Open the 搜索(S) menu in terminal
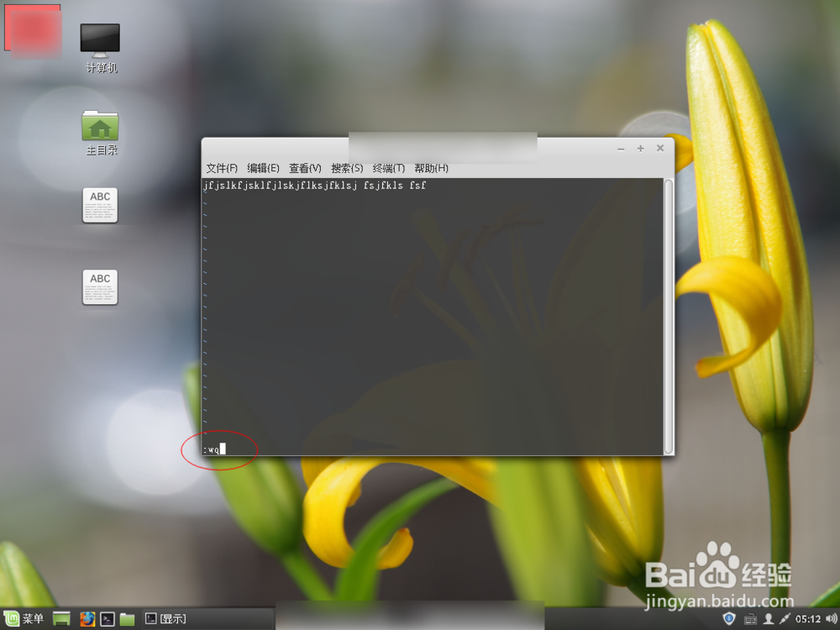 coord(346,168)
